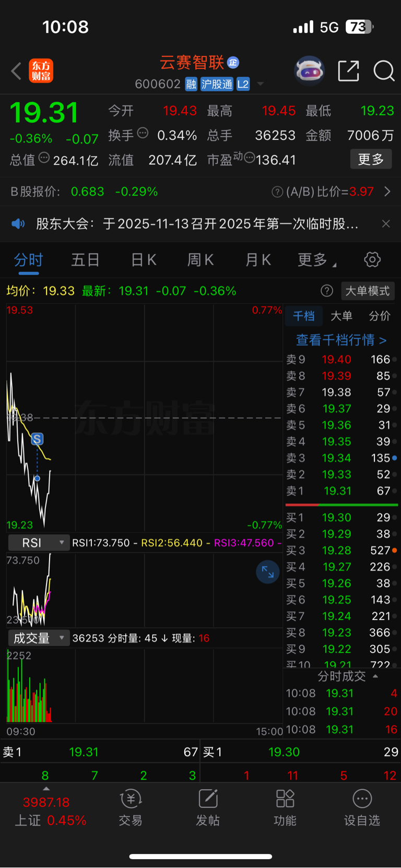Select the 千档 order book tab
This screenshot has height=868, width=401.
pos(303,316)
